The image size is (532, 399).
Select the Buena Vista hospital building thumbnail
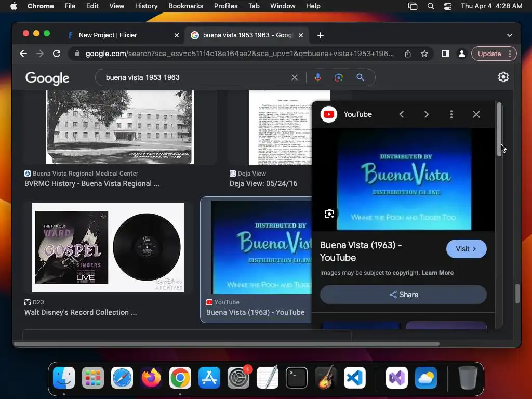(120, 127)
